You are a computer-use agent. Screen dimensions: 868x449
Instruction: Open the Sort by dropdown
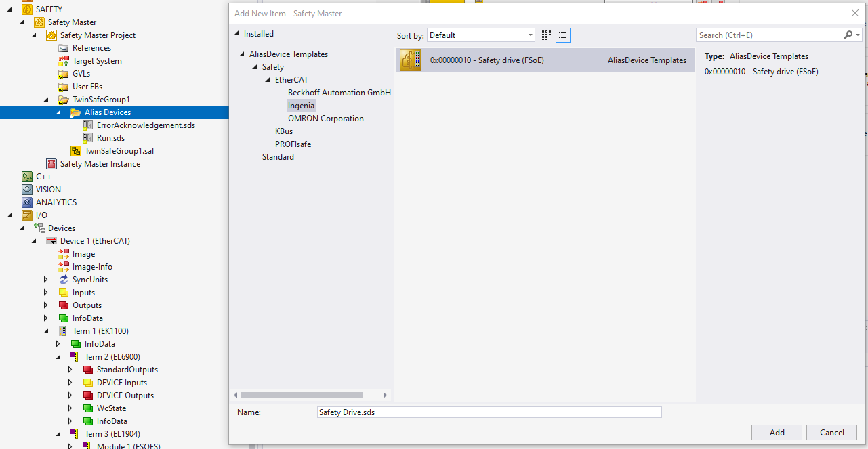[x=481, y=35]
